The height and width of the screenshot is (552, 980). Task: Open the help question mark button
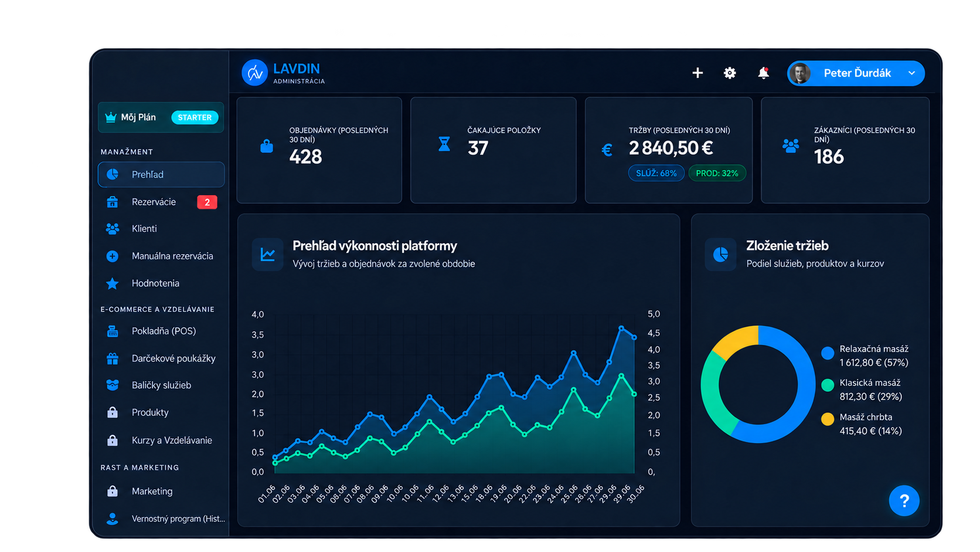[904, 500]
